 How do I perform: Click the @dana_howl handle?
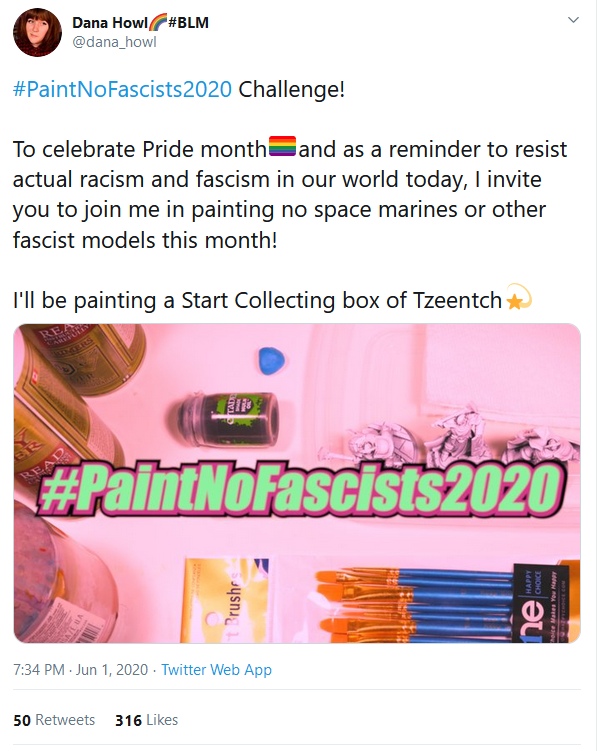[115, 42]
